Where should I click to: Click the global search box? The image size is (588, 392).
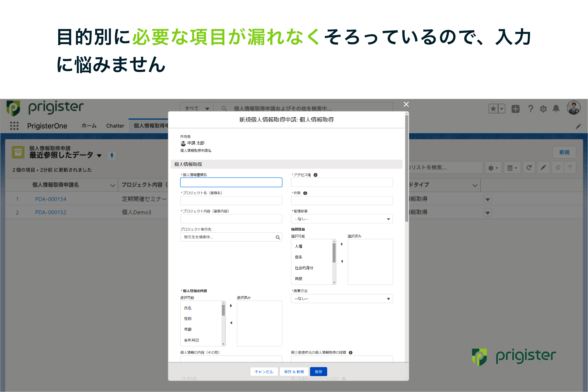tap(303, 108)
